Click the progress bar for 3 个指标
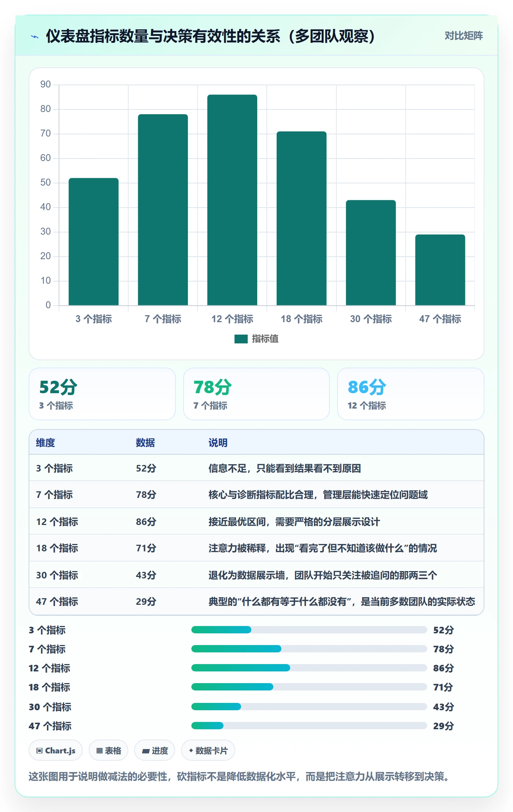The width and height of the screenshot is (513, 812). pos(309,630)
